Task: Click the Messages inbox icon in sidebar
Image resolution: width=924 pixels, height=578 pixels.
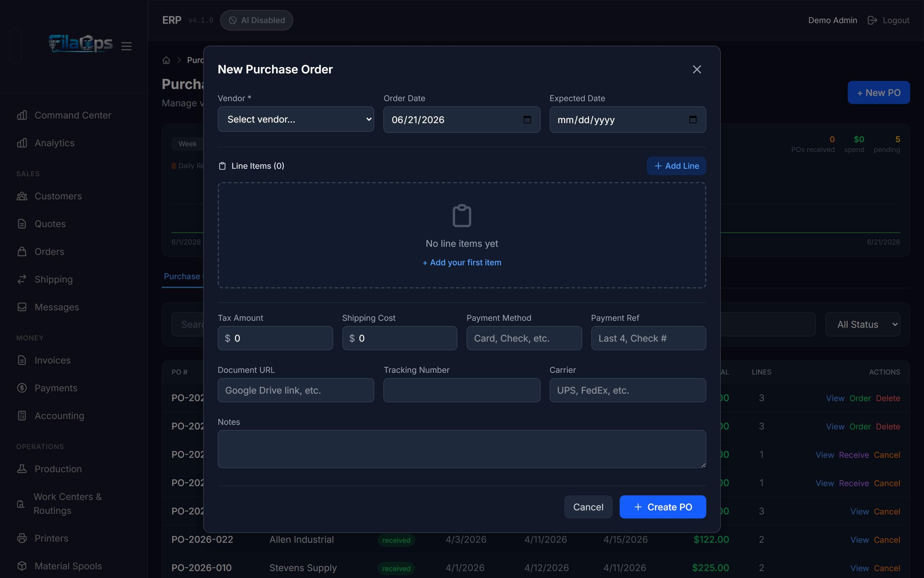Action: click(x=22, y=307)
